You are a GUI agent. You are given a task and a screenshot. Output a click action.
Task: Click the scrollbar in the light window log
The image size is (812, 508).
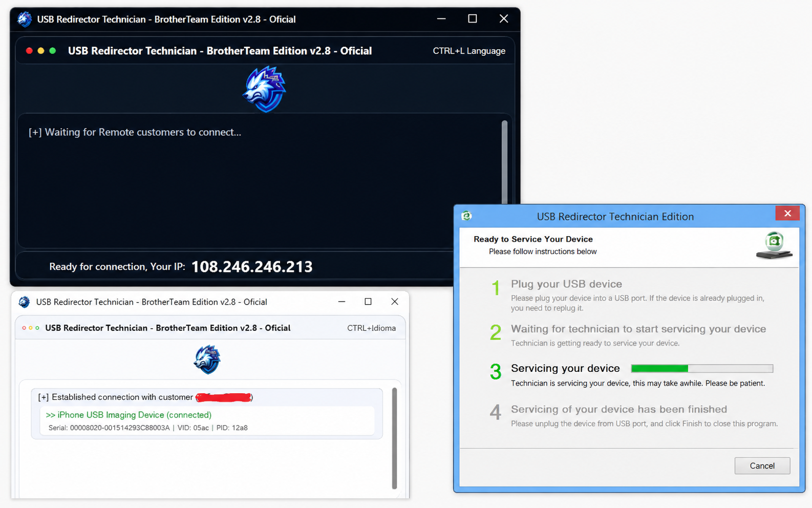[394, 438]
